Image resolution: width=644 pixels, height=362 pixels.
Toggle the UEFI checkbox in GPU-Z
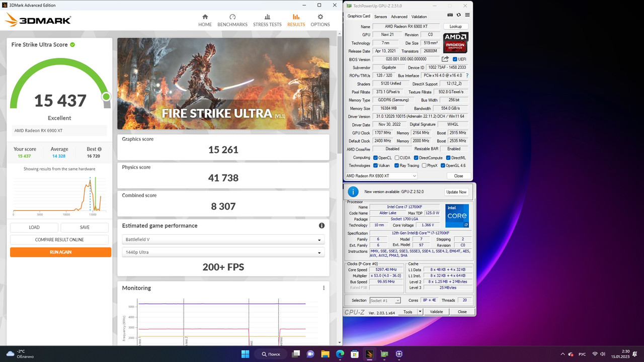point(455,59)
